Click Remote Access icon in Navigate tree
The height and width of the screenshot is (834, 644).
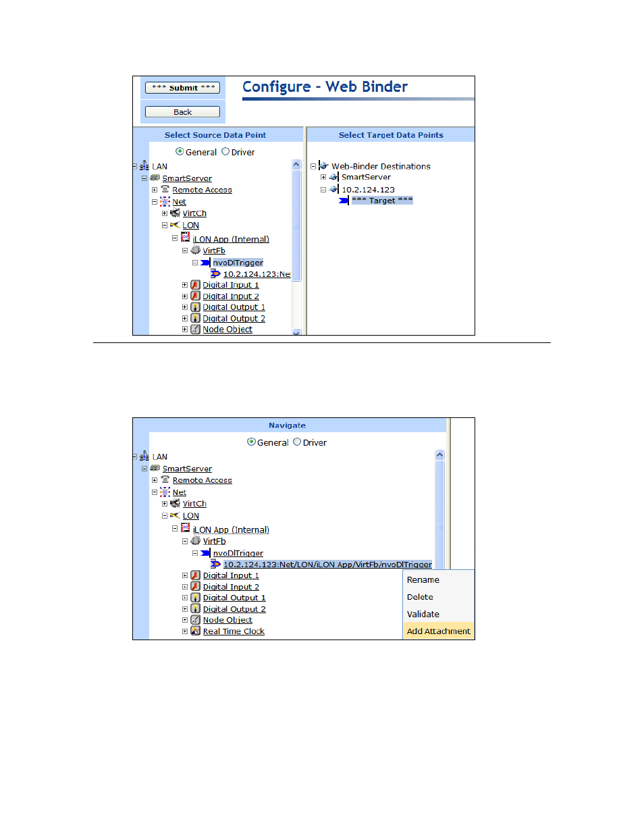coord(165,480)
